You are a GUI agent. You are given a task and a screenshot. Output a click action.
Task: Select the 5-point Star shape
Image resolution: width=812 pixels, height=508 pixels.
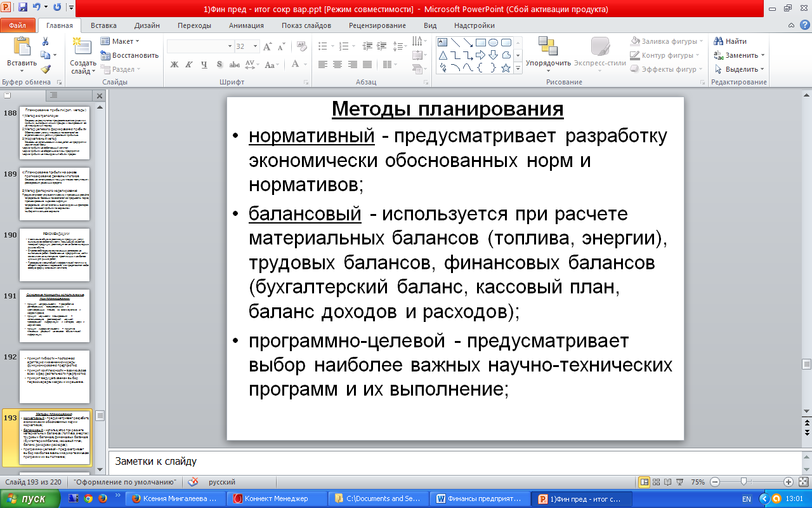click(506, 68)
